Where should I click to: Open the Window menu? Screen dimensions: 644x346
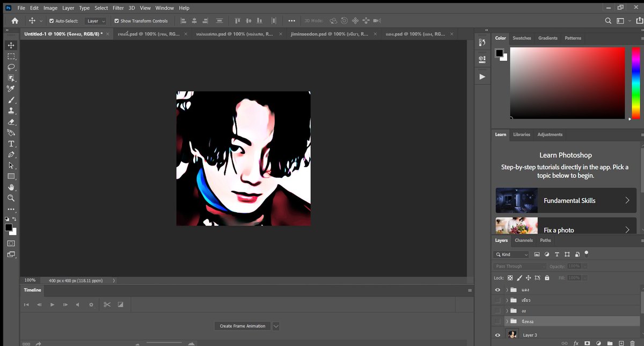165,8
